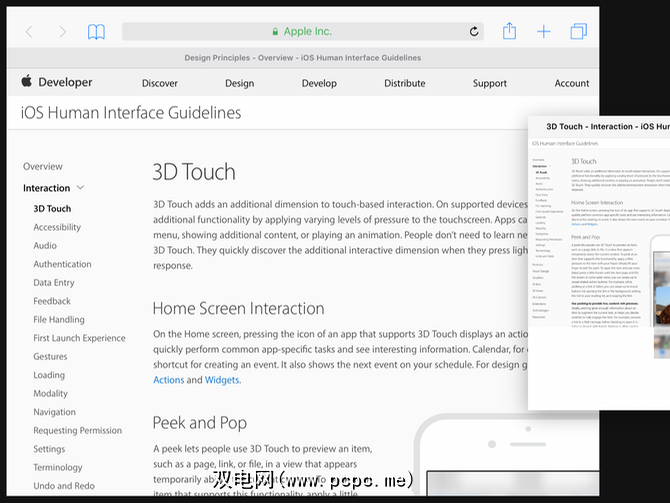Screen dimensions: 670x503
Task: Open Accessibility in the sidebar
Action: pos(57,227)
